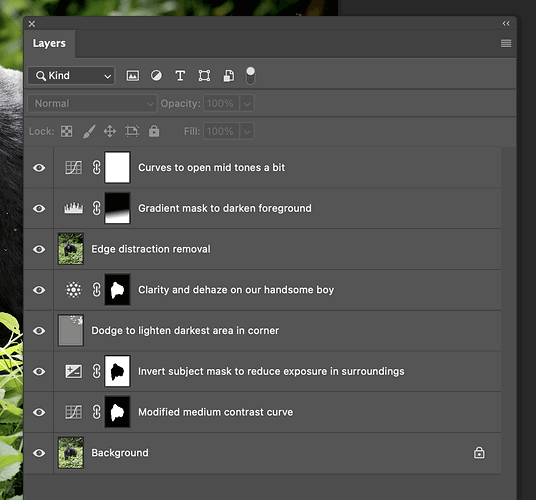Hide Curves to open mid tones layer
Image resolution: width=536 pixels, height=500 pixels.
tap(39, 168)
